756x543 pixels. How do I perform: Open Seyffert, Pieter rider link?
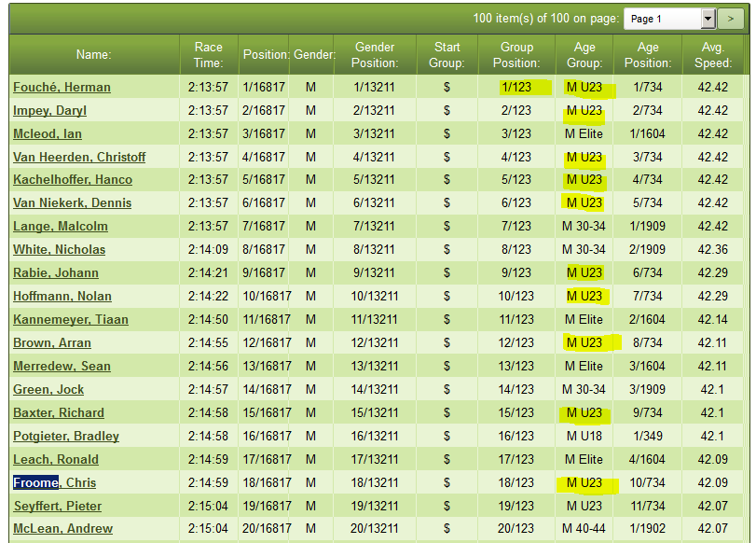pos(57,506)
